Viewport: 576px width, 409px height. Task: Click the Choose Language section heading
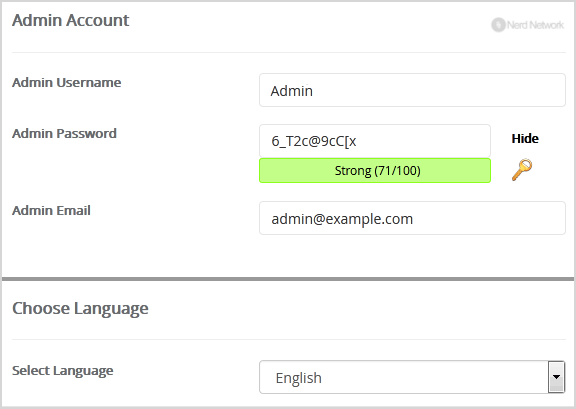point(80,309)
